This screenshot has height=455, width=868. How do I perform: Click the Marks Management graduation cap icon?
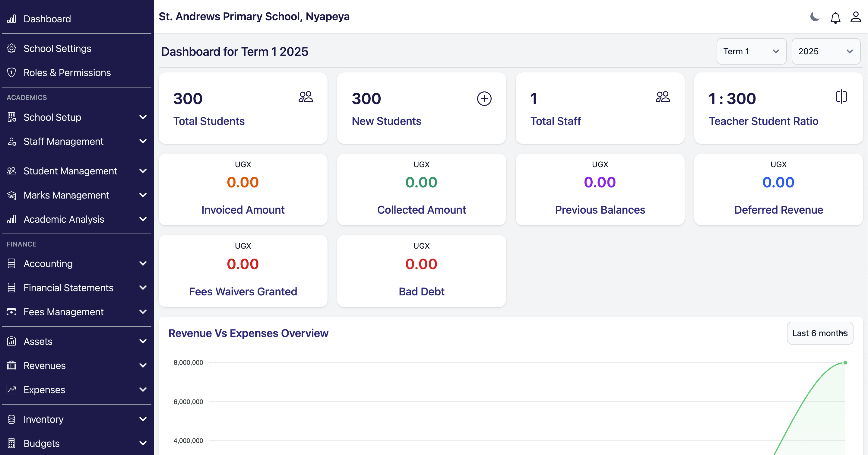pos(11,196)
